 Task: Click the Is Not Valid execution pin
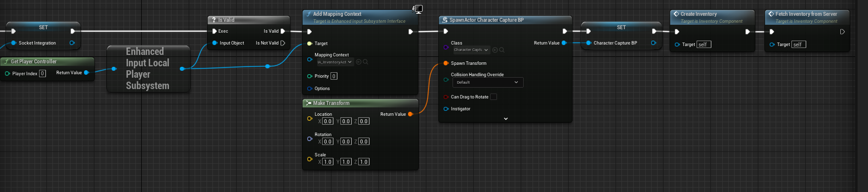pos(283,43)
